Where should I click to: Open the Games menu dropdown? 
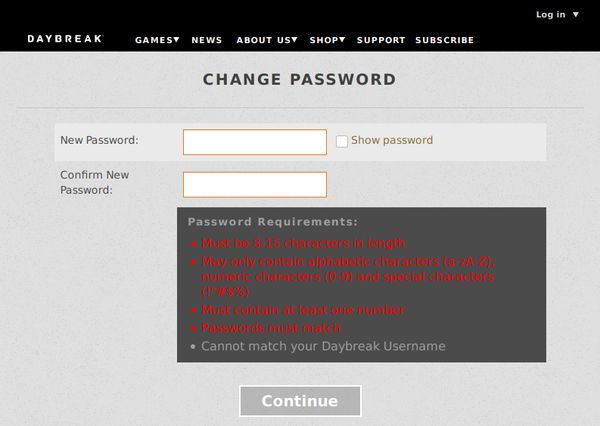click(x=157, y=40)
